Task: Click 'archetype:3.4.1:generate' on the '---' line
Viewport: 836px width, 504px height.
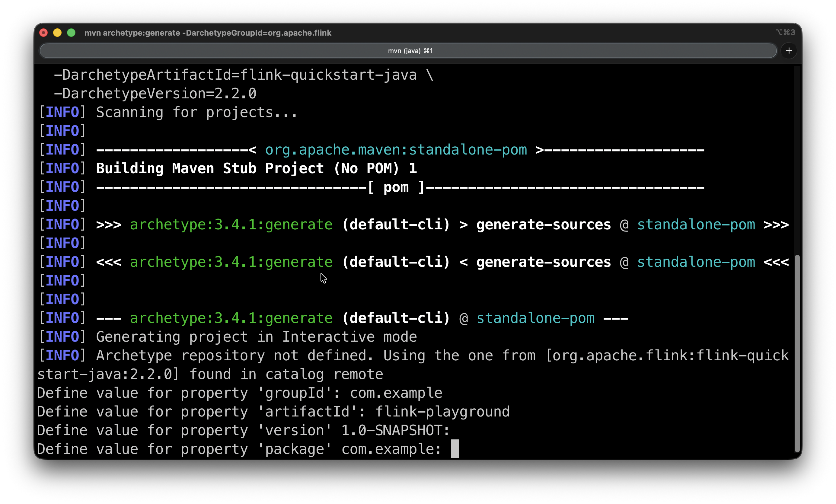Action: [x=231, y=318]
